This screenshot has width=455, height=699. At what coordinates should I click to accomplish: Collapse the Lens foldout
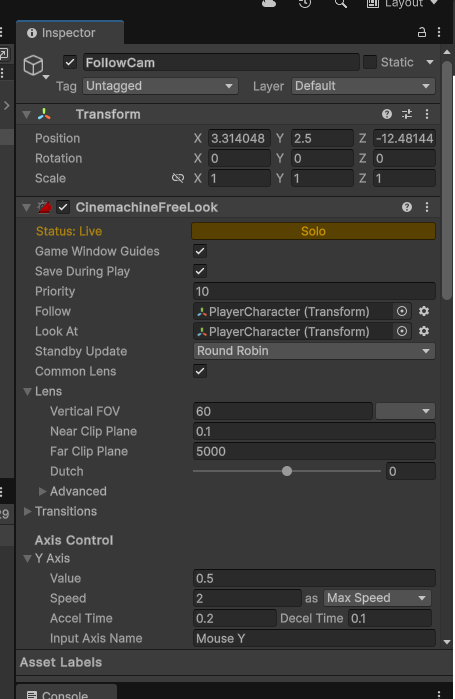[27, 391]
